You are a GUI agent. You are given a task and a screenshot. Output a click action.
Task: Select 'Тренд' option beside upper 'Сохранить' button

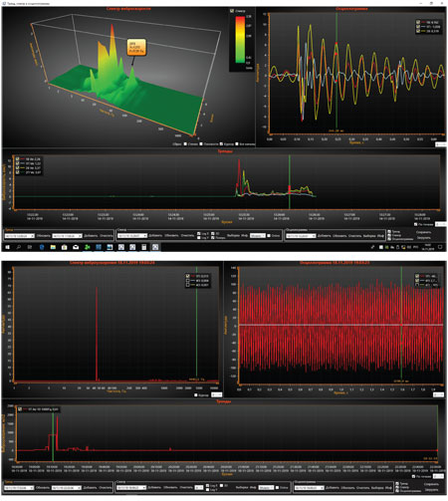point(389,231)
